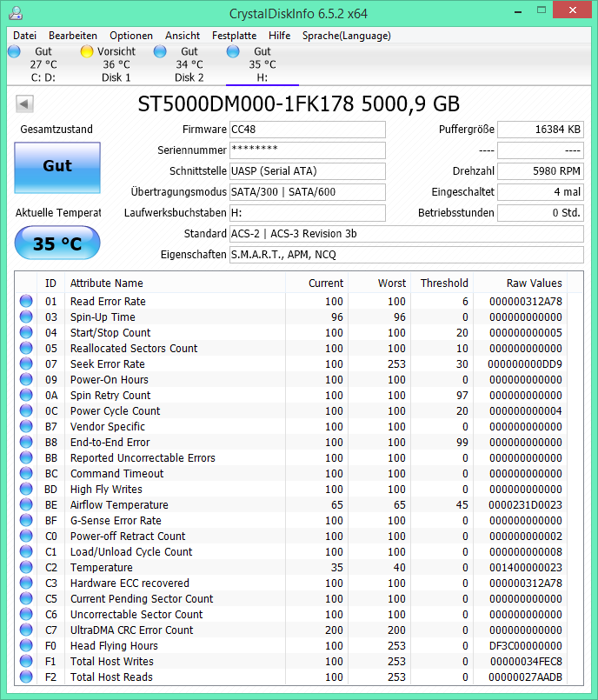Click status orb for End-to-End Error
The height and width of the screenshot is (700, 598).
point(26,442)
